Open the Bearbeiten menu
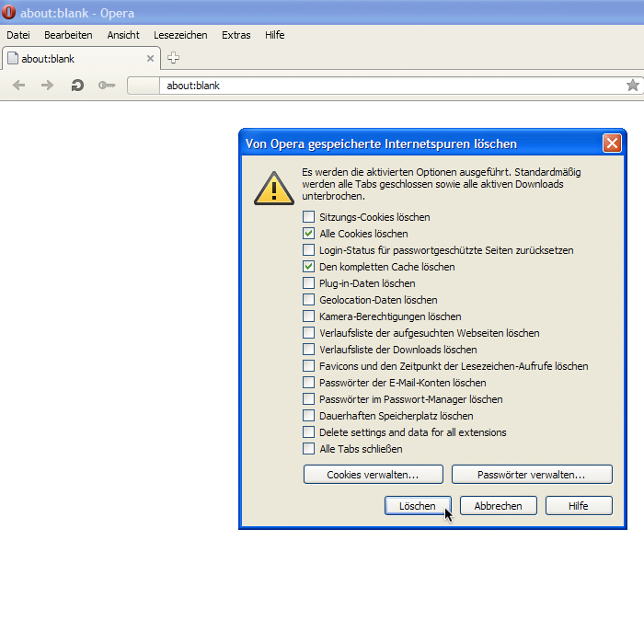Image resolution: width=644 pixels, height=644 pixels. 68,35
